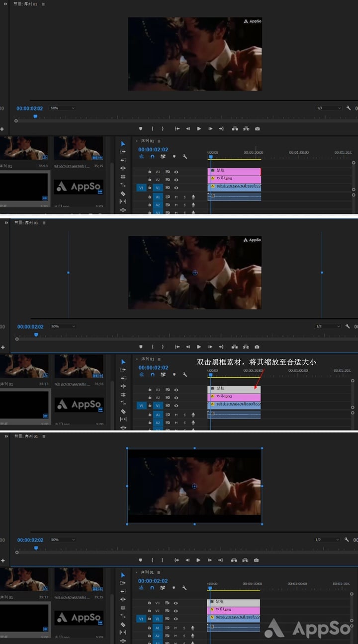Click program timecode 00:00:02:02 in top monitor

(x=30, y=108)
